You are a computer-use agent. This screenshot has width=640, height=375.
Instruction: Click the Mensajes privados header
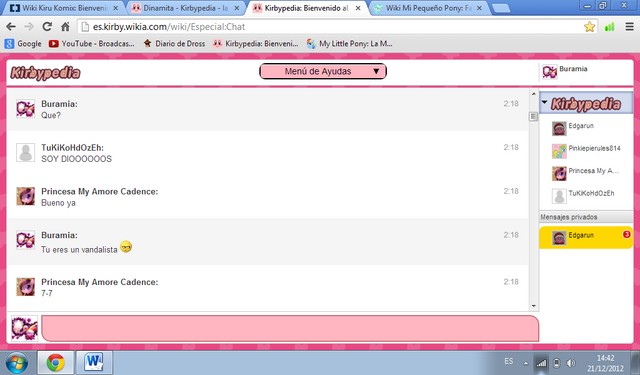(x=586, y=217)
